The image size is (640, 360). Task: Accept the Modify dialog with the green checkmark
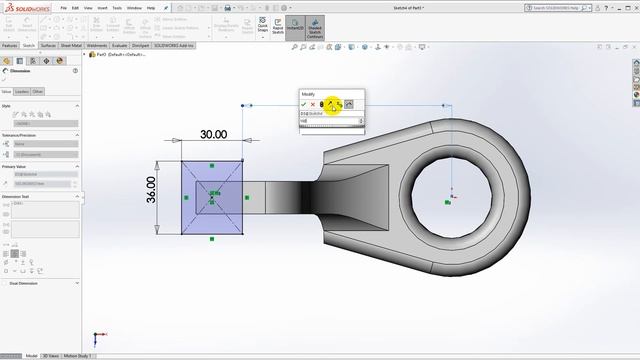point(303,104)
